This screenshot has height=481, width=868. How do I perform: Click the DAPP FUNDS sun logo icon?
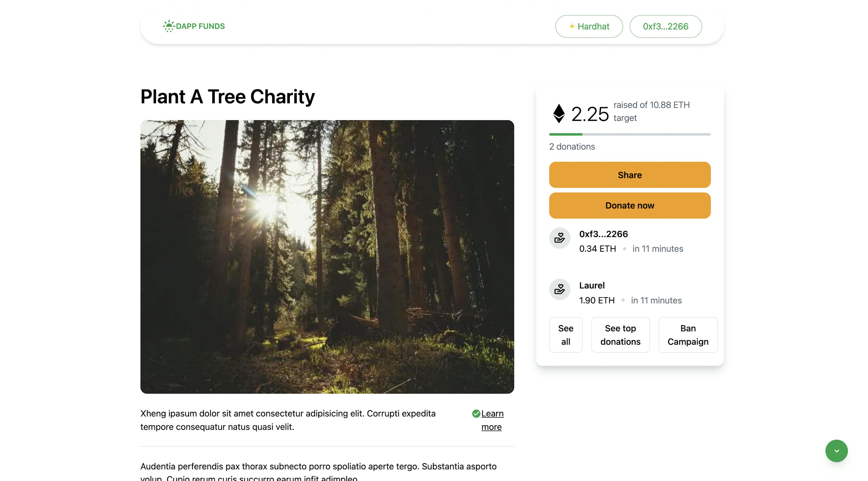[168, 26]
